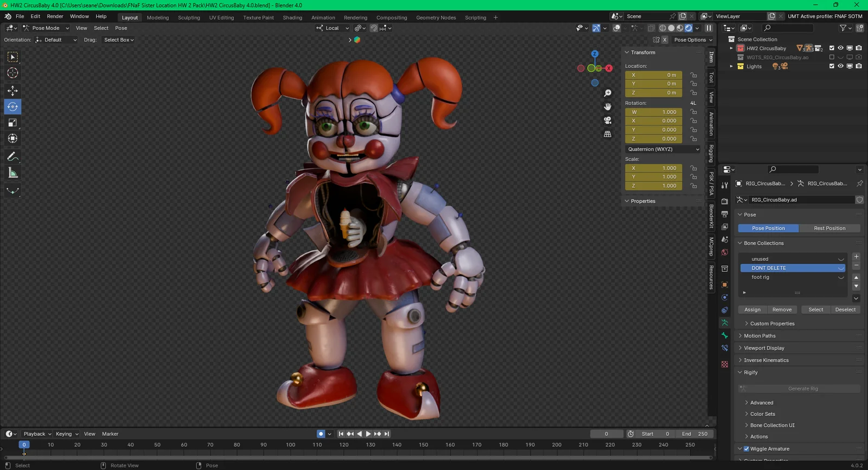Open the Tool properties tab icon
868x470 pixels.
(725, 186)
